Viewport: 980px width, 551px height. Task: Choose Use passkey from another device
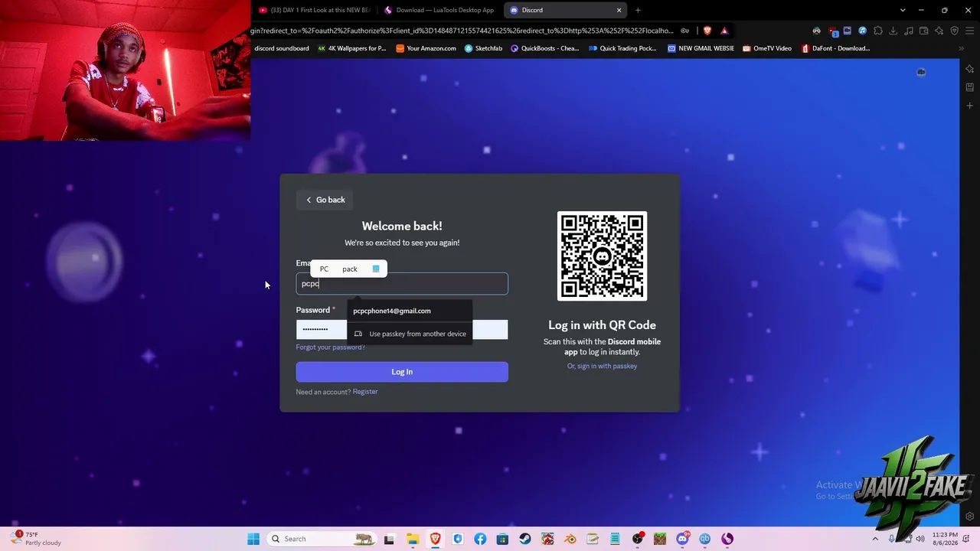410,334
